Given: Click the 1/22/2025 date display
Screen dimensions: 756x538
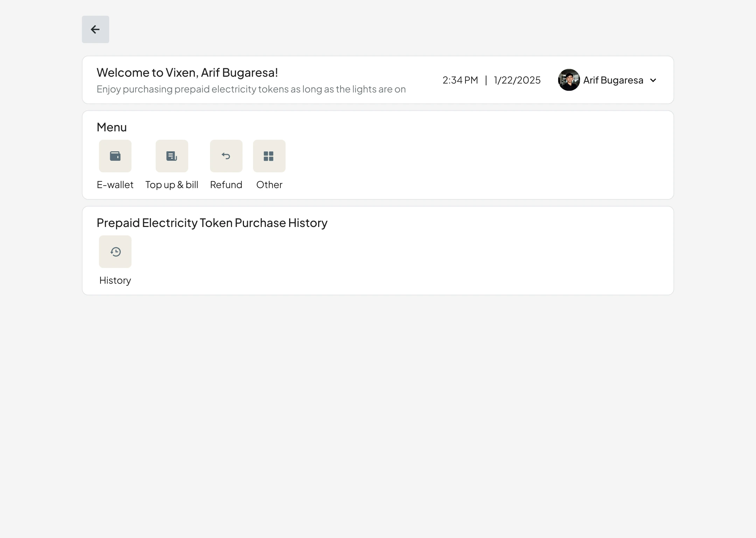Looking at the screenshot, I should (x=517, y=80).
